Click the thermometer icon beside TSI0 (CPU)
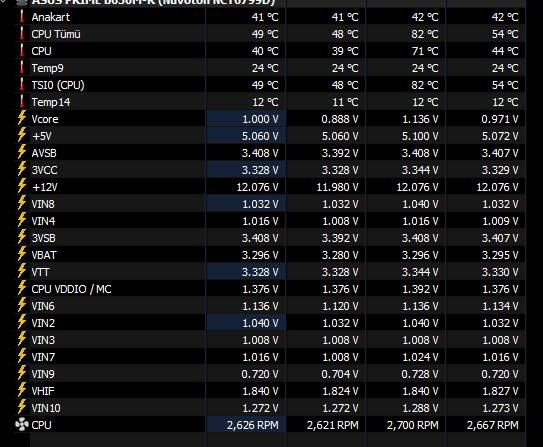This screenshot has height=447, width=543. 22,84
